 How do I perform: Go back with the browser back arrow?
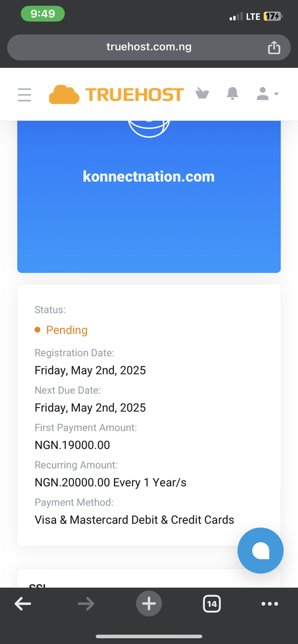[x=23, y=603]
